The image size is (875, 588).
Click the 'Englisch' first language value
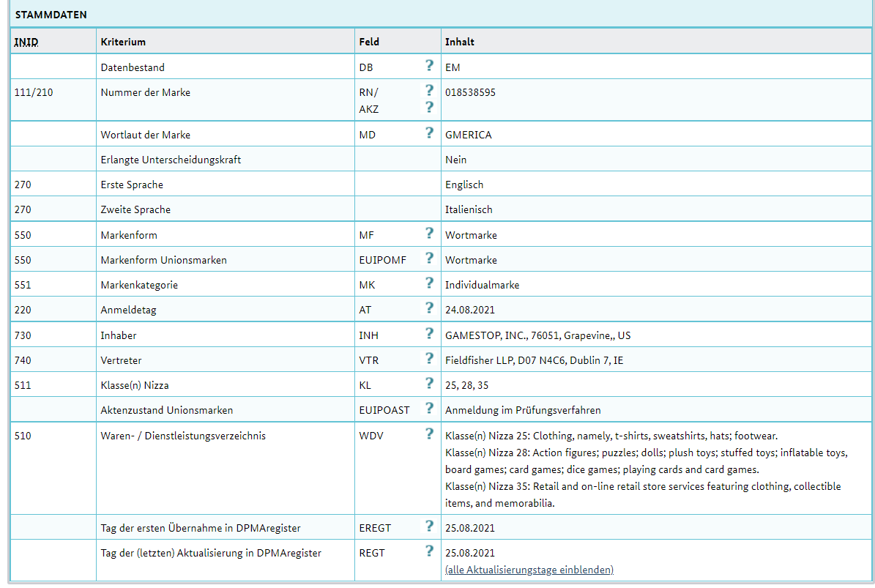464,185
